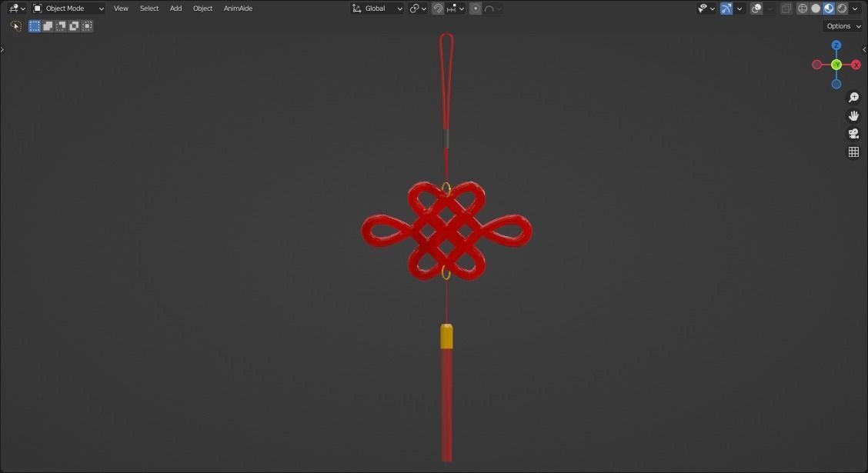Open the AnimAide menu
This screenshot has height=473, width=868.
[238, 8]
